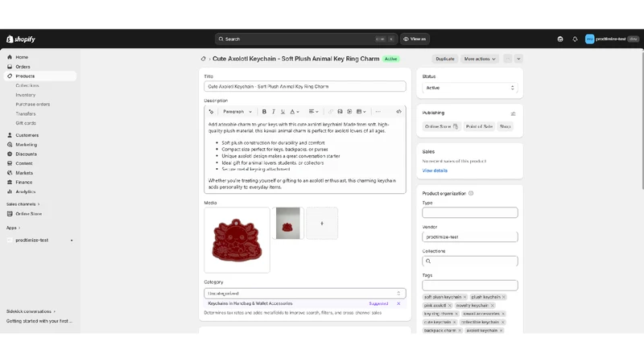Viewport: 644px width, 362px height.
Task: Remove the 'soft plush keychain' tag
Action: 465,297
